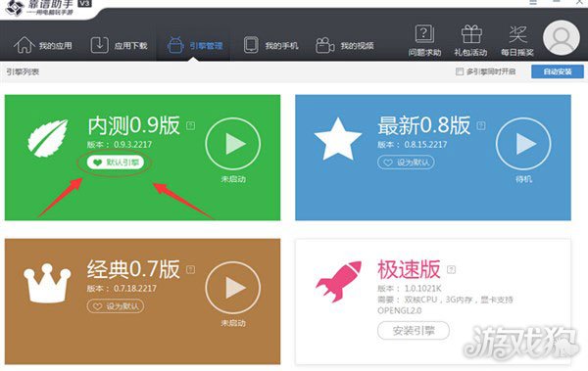588x371 pixels.
Task: Click the version text 1.0.1021K
Action: (422, 288)
